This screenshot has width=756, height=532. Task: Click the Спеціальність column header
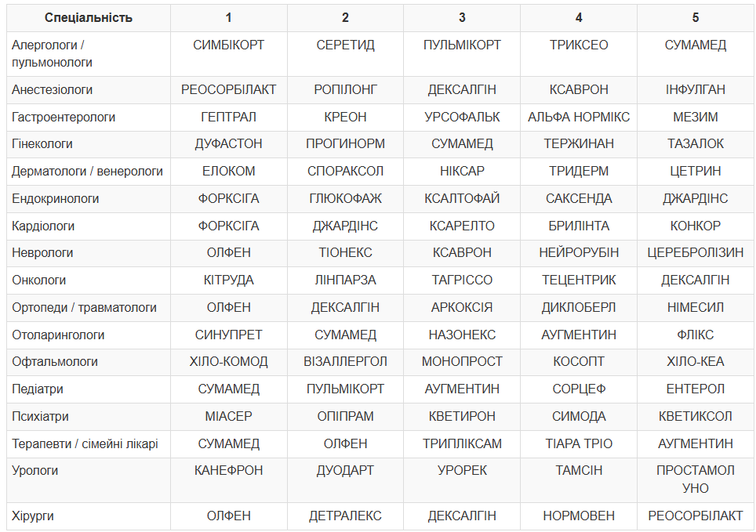pos(89,18)
